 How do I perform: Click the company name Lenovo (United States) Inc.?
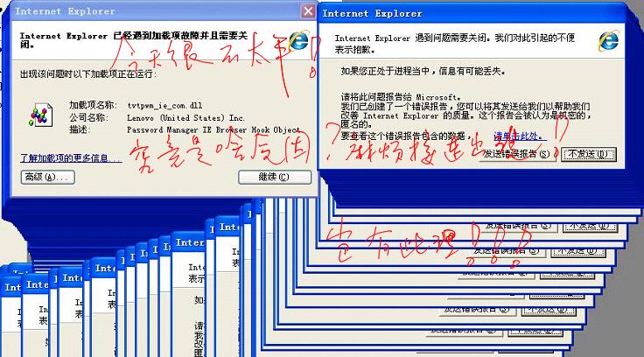185,118
